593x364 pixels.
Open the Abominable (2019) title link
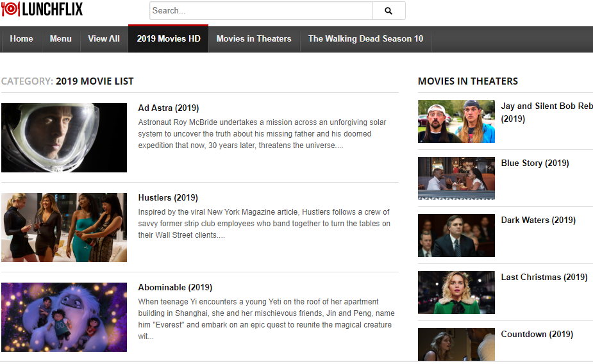[x=175, y=288]
